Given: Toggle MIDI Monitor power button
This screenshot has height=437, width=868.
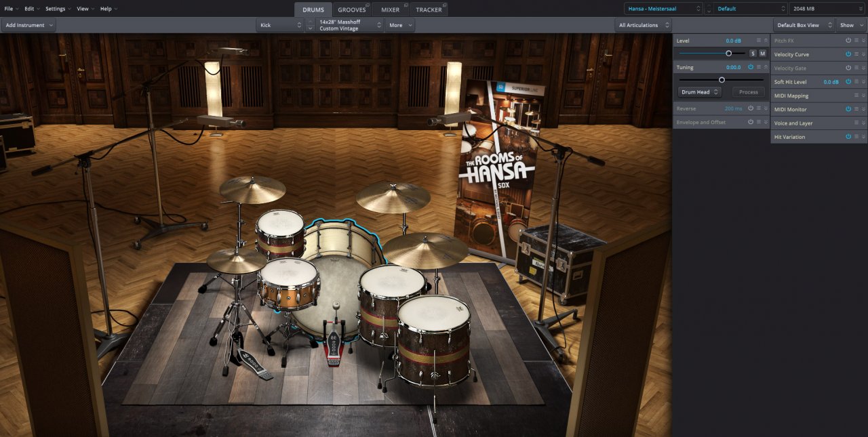Looking at the screenshot, I should coord(848,109).
